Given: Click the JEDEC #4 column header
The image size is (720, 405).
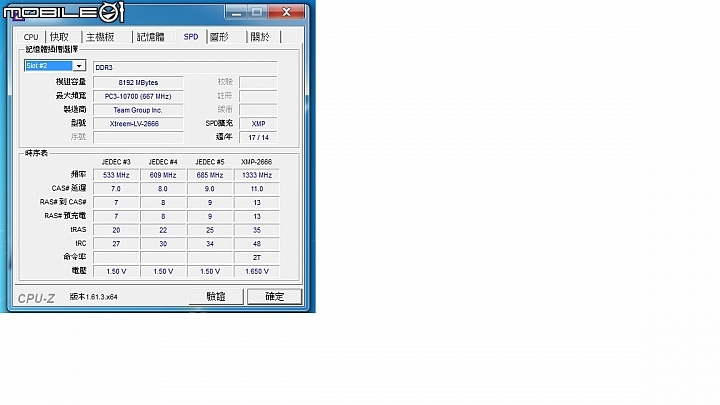Looking at the screenshot, I should [163, 162].
